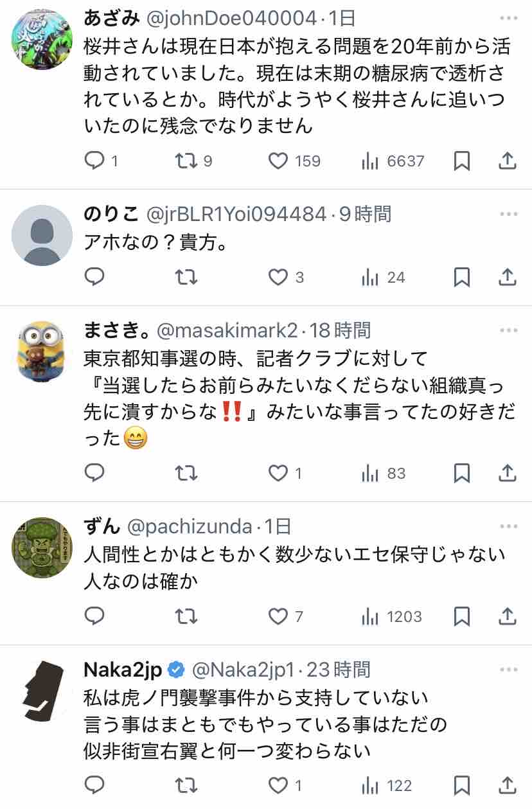The height and width of the screenshot is (809, 532).
Task: Share まさき。's tweet
Action: tap(508, 474)
